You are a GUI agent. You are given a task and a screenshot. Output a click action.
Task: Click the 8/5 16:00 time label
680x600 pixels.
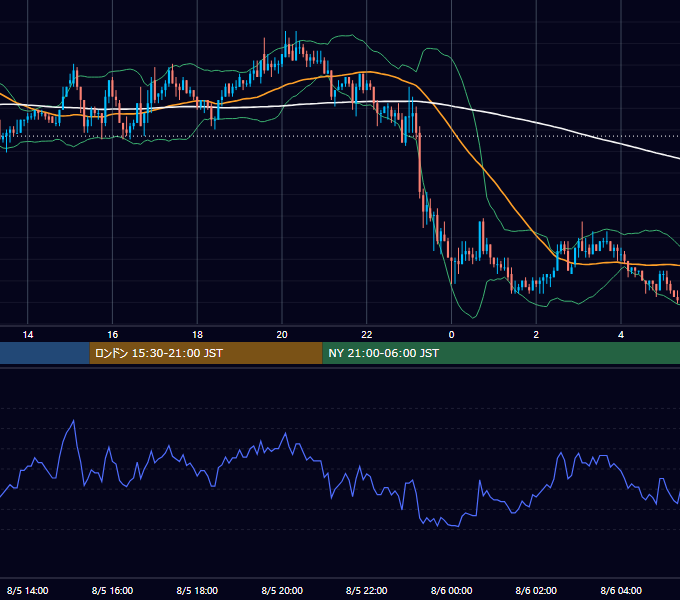[112, 590]
